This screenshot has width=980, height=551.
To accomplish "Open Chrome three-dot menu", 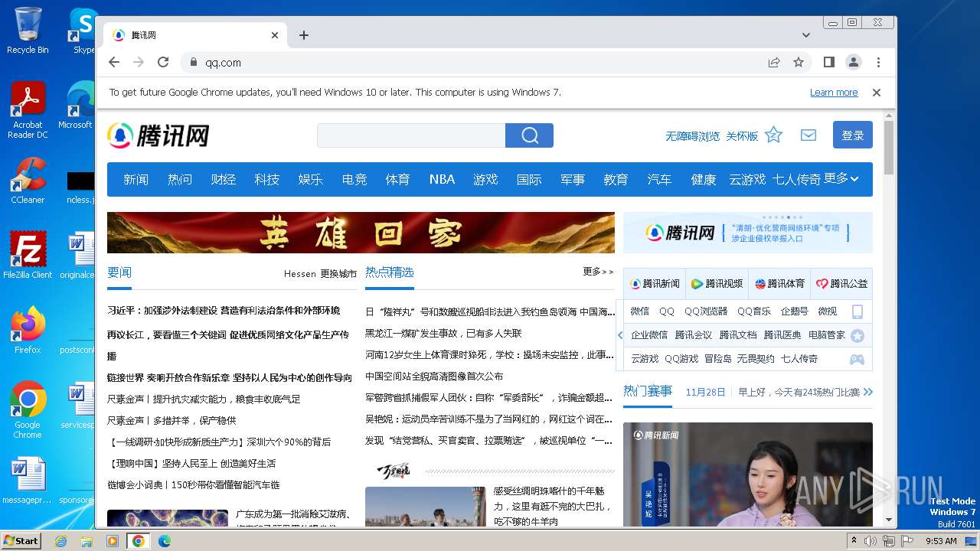I will [878, 62].
